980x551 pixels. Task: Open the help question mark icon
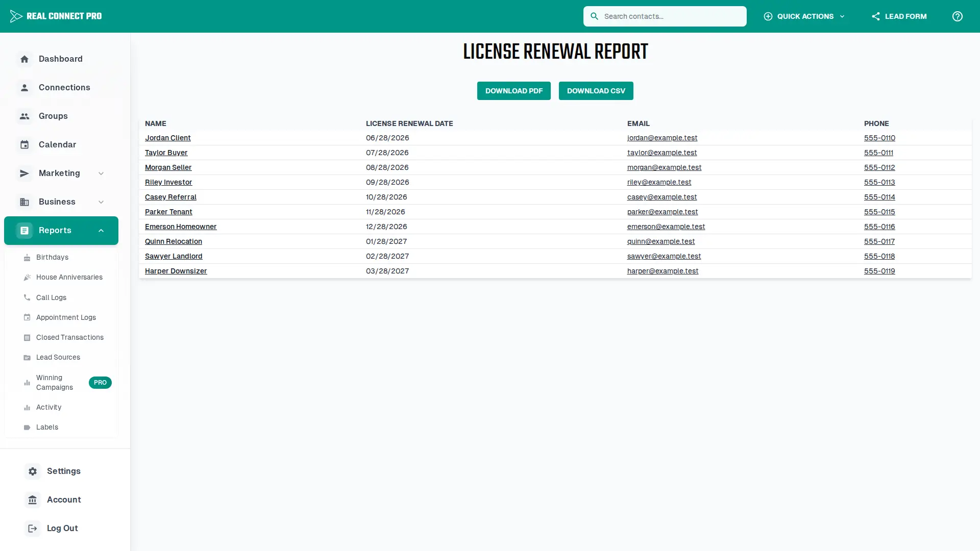pos(957,16)
